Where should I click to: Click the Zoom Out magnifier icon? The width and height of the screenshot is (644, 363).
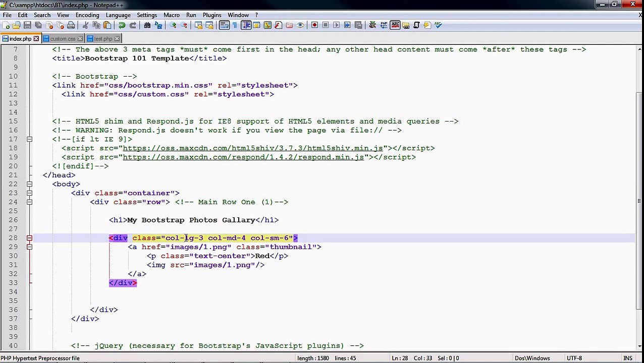[x=184, y=25]
